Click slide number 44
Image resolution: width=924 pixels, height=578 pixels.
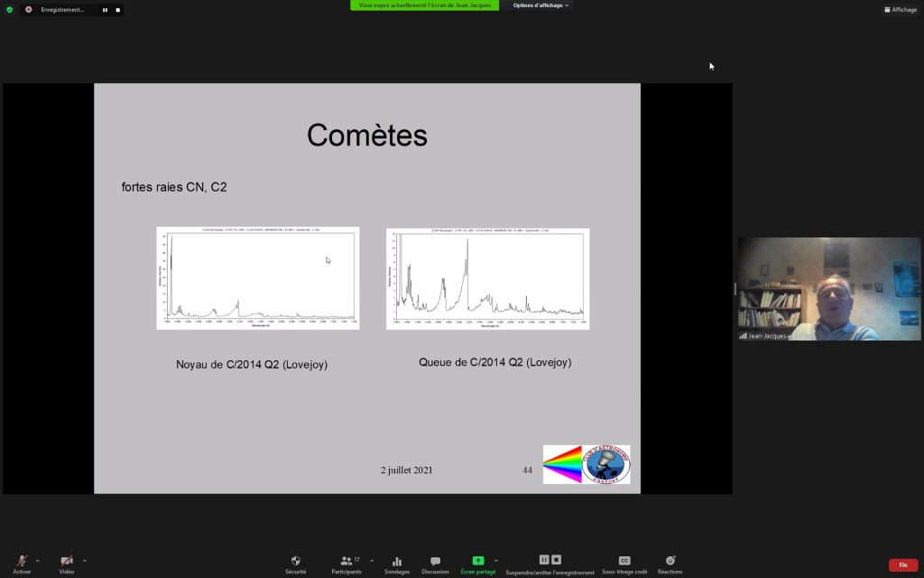[x=527, y=470]
